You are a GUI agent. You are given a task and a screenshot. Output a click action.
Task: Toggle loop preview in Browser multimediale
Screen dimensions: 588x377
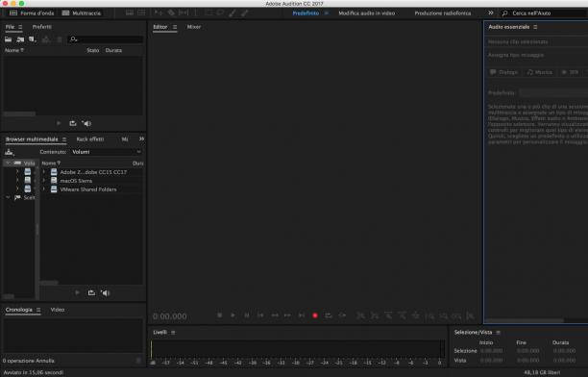click(x=91, y=293)
